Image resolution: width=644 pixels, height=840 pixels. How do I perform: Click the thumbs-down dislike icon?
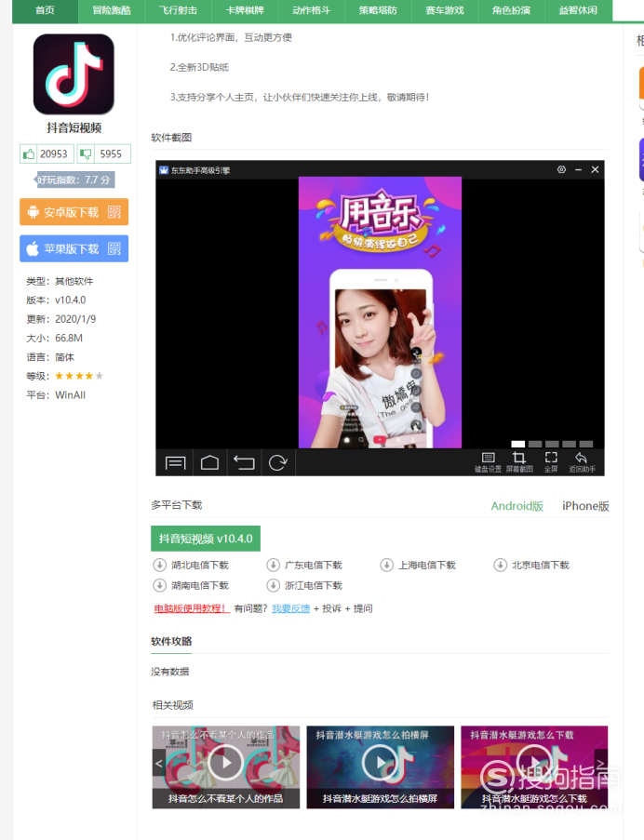coord(86,153)
